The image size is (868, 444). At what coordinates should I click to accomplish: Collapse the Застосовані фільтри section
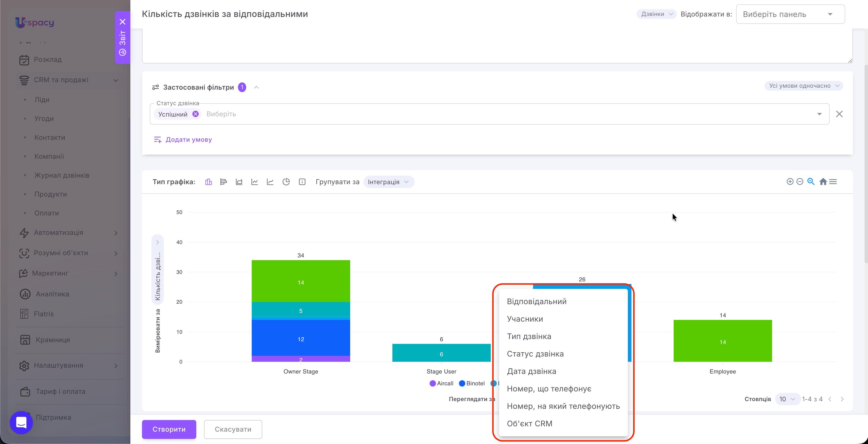[x=256, y=87]
